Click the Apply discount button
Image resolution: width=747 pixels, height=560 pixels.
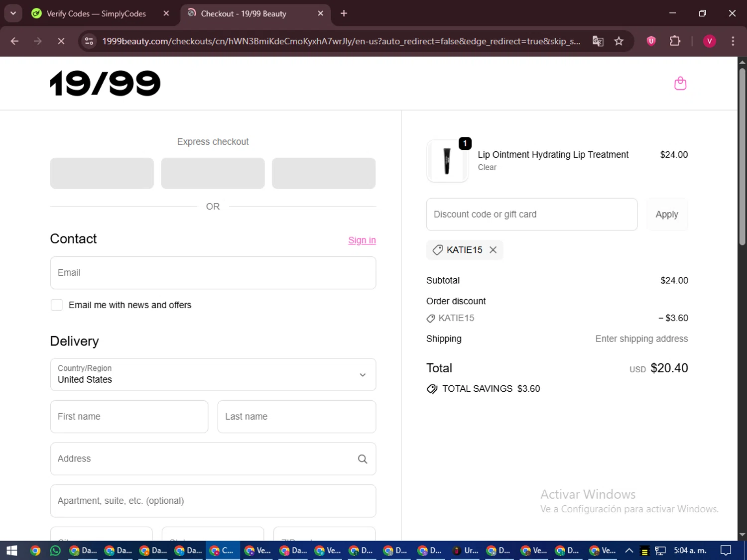[x=667, y=215]
